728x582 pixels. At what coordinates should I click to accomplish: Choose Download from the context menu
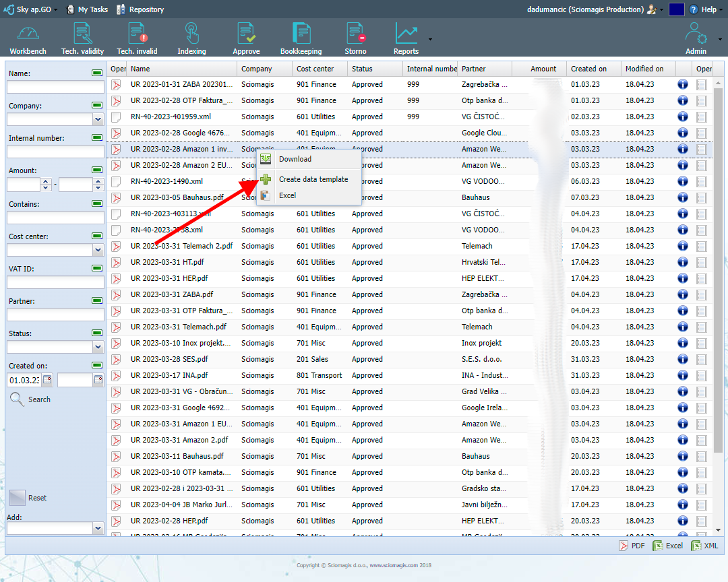click(309, 159)
